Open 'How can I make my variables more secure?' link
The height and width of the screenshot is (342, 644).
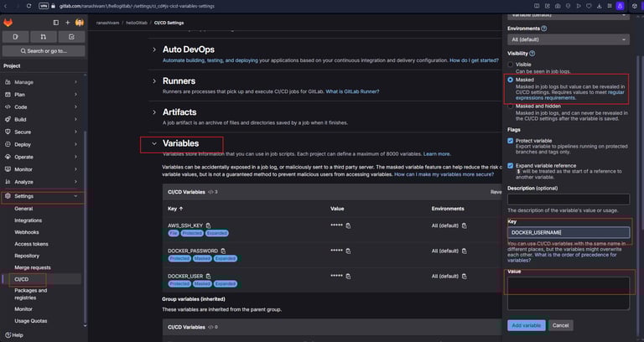[x=444, y=174]
